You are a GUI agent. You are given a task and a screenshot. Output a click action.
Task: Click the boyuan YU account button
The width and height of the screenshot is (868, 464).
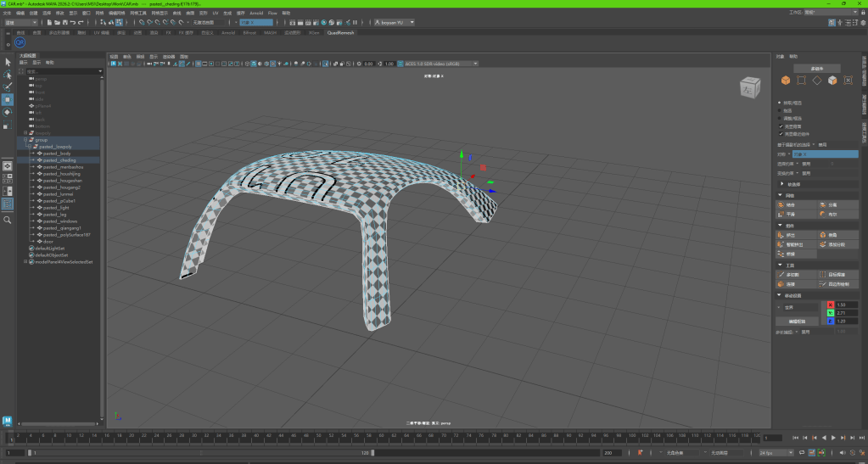[393, 23]
